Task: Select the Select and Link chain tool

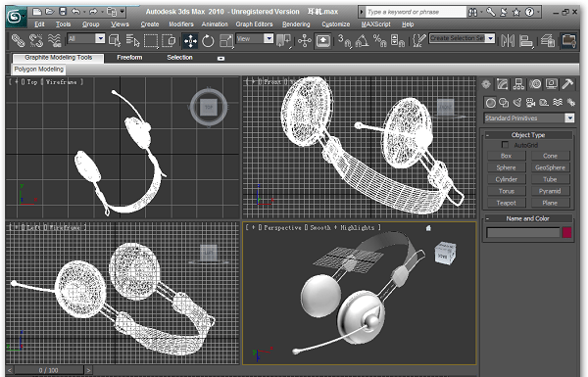Action: coord(18,40)
